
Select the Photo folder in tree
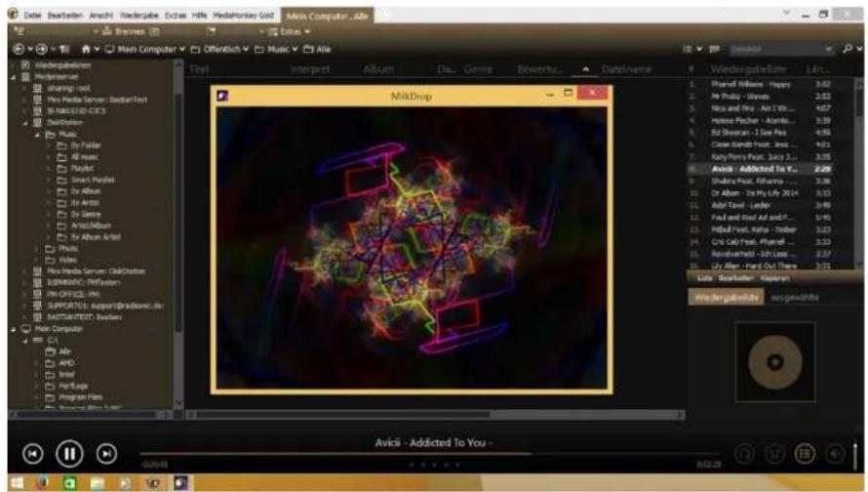pos(68,249)
